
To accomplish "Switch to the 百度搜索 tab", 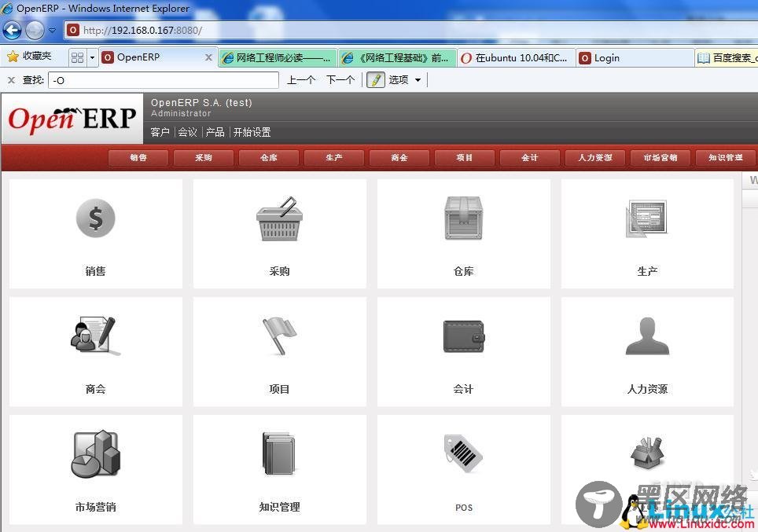I will [727, 58].
